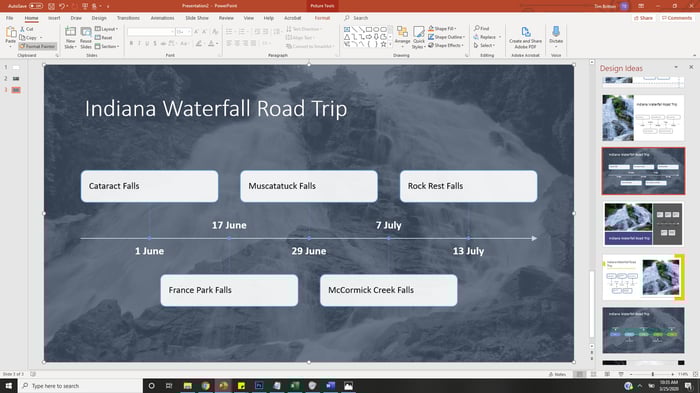The width and height of the screenshot is (700, 393).
Task: Select the star shape in gallery
Action: pyautogui.click(x=383, y=44)
